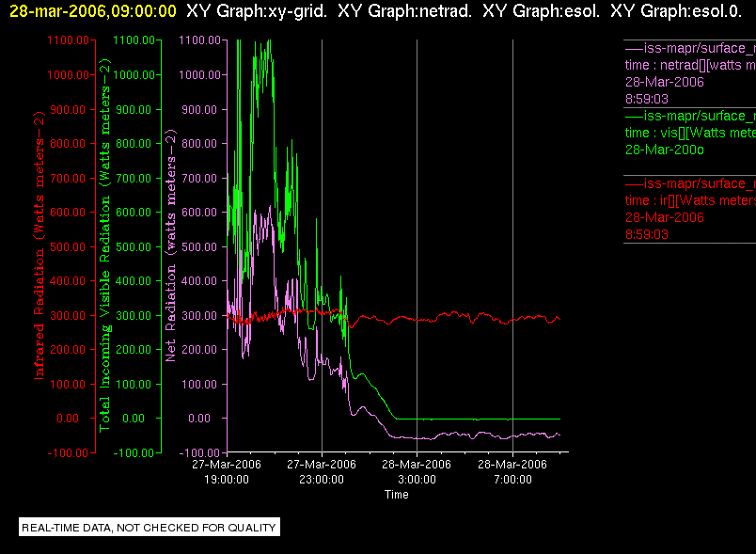The height and width of the screenshot is (554, 756).
Task: Click the violet legend time 8:59:03
Action: click(647, 100)
